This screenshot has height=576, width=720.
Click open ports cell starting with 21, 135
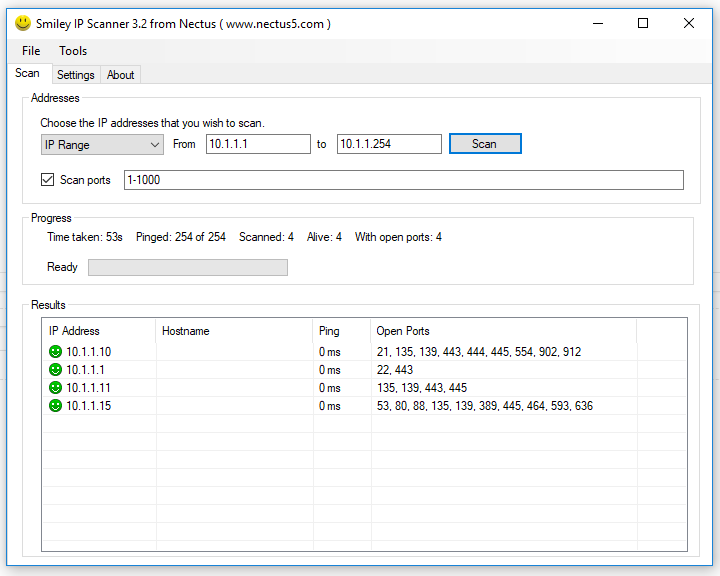point(479,352)
